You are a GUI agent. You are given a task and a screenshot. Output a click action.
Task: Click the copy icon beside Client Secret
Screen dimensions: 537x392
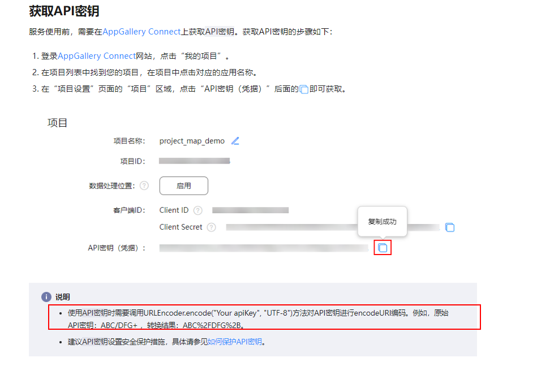pos(450,227)
